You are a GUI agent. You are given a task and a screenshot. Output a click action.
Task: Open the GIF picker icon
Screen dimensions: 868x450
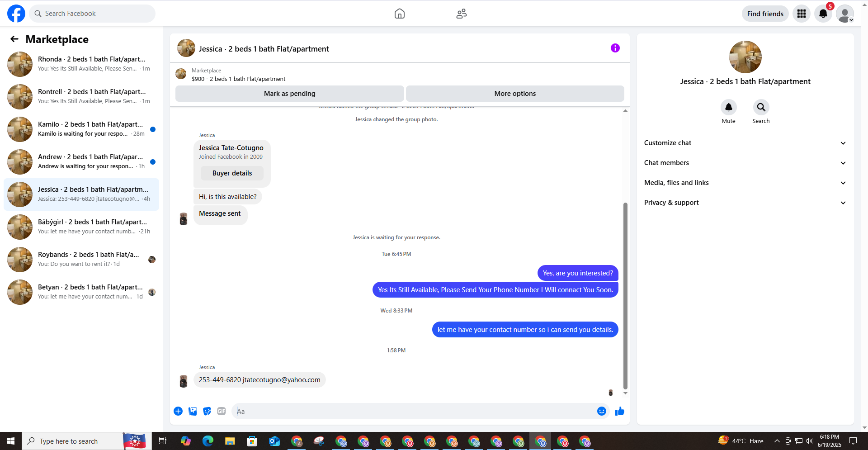pos(222,411)
